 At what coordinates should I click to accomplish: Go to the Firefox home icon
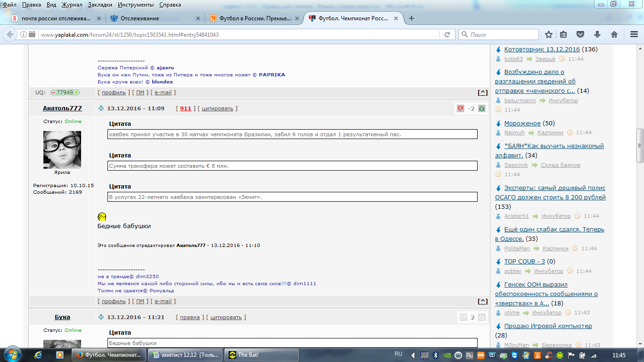[x=614, y=34]
